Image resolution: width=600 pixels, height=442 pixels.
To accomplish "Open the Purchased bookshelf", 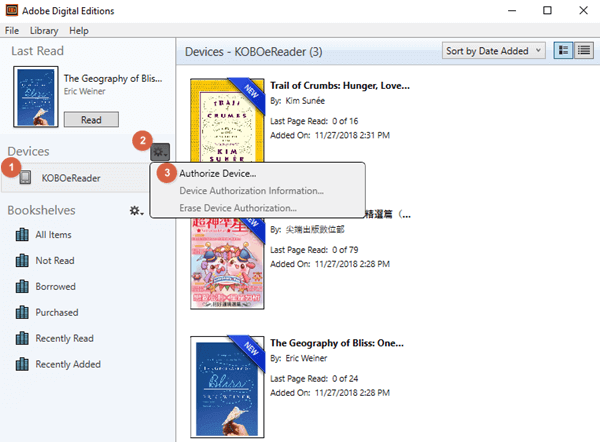I will (57, 313).
